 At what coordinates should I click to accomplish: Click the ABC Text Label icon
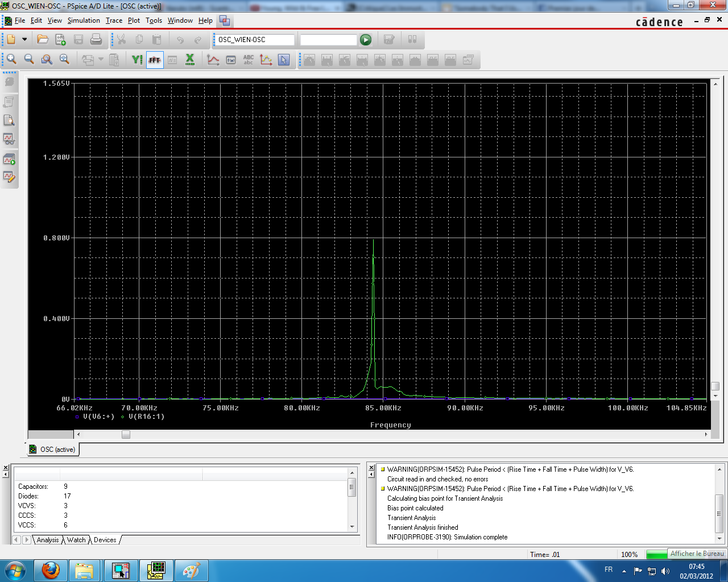(249, 59)
